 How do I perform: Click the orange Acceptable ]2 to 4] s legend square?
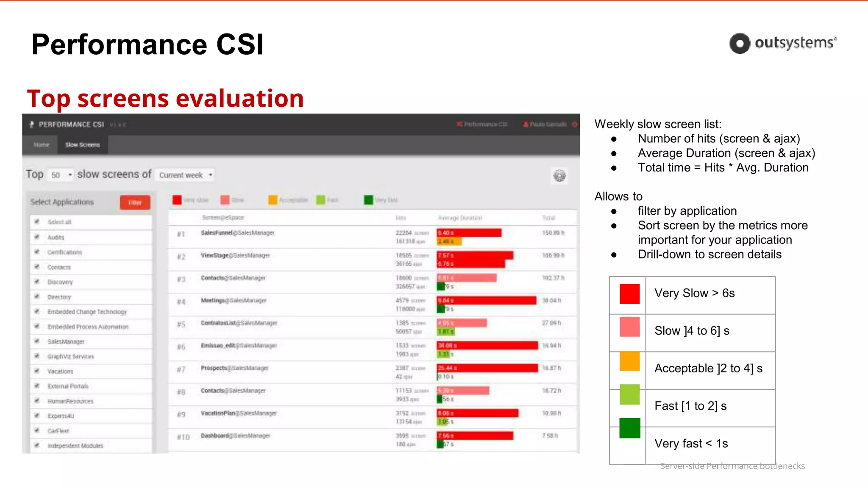(x=629, y=361)
